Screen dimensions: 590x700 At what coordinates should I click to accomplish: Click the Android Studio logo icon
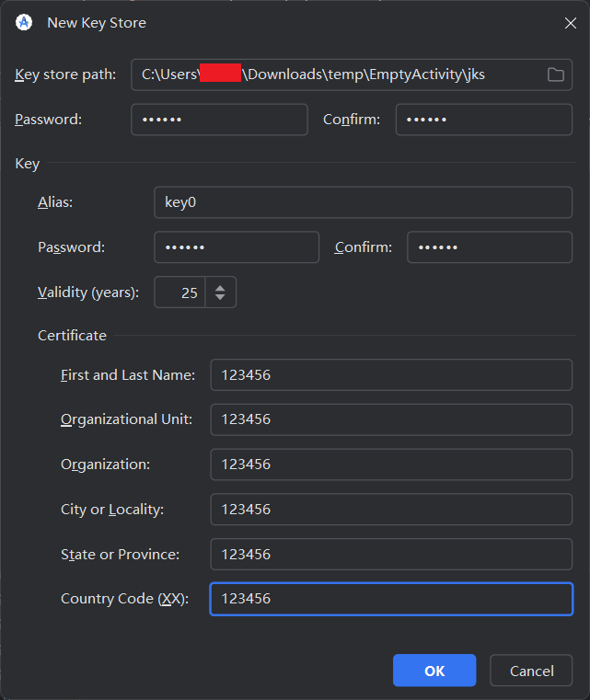click(24, 22)
